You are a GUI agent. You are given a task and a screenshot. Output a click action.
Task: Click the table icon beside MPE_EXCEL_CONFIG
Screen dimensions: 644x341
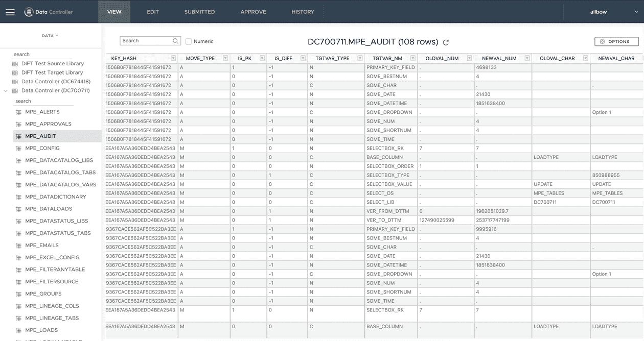tap(19, 258)
